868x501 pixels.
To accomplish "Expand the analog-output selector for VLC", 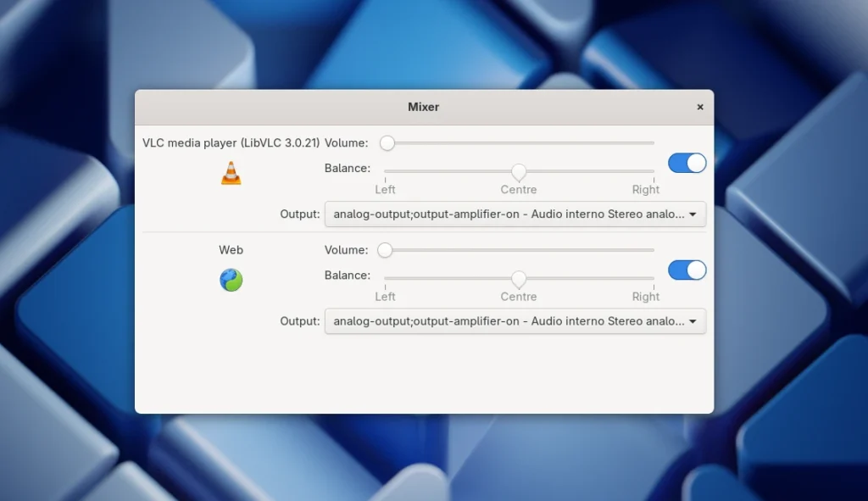I will tap(515, 214).
